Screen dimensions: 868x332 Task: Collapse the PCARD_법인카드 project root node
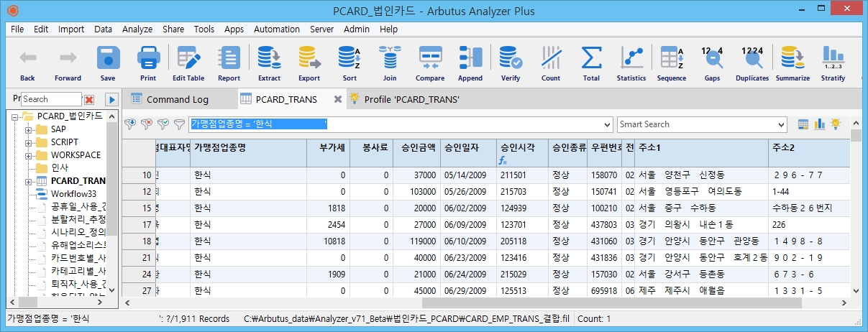(x=15, y=116)
